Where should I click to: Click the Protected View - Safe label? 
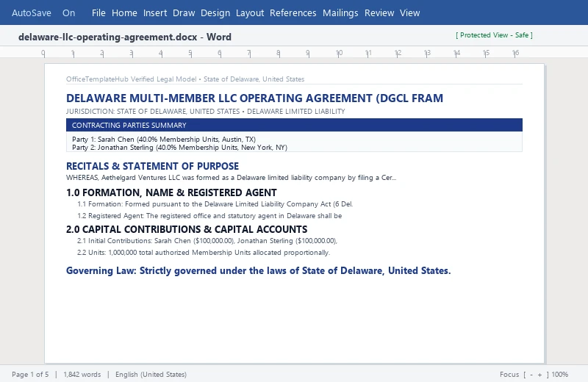pos(494,35)
